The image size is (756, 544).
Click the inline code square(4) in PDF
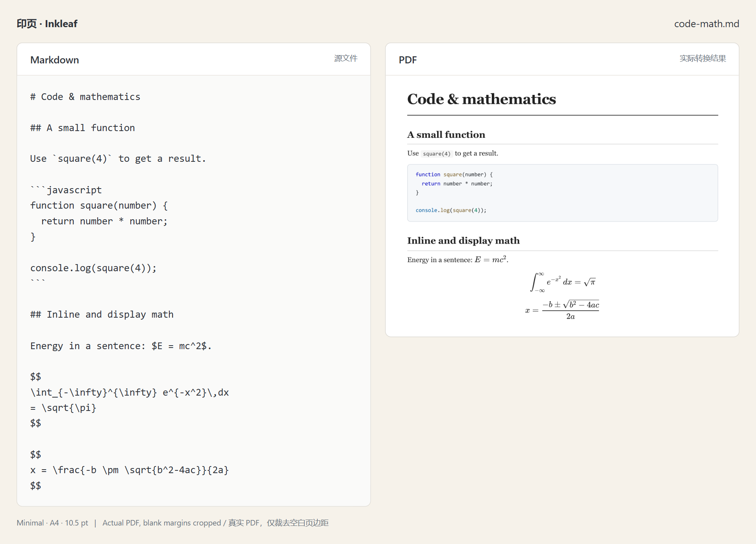click(436, 154)
